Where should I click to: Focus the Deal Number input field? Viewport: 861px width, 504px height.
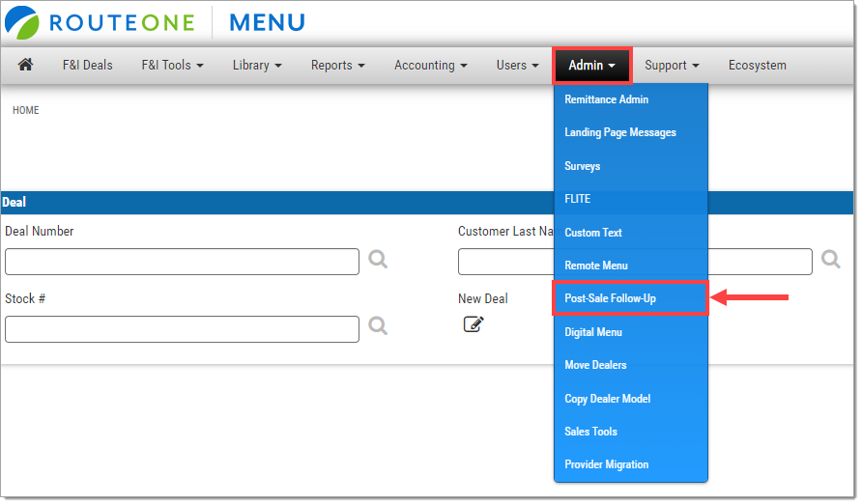tap(183, 262)
